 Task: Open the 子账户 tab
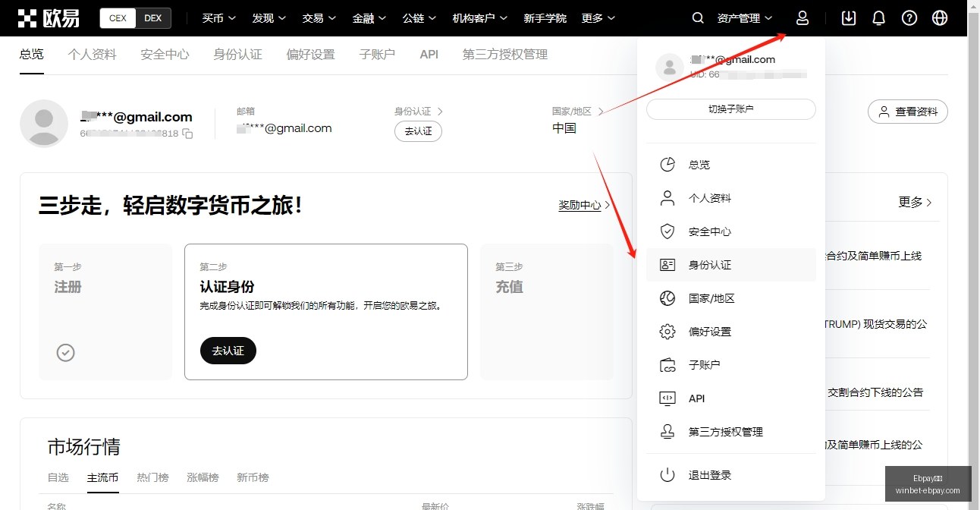[377, 55]
